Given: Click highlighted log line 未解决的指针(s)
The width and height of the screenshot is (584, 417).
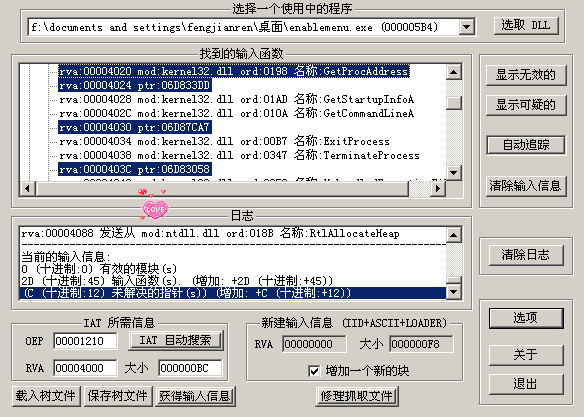Looking at the screenshot, I should 233,293.
